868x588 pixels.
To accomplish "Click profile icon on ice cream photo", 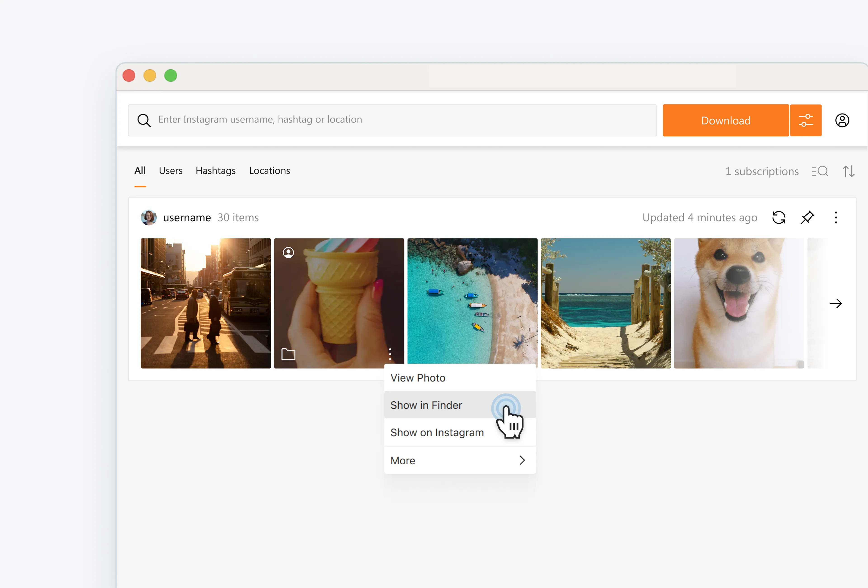I will [x=288, y=253].
